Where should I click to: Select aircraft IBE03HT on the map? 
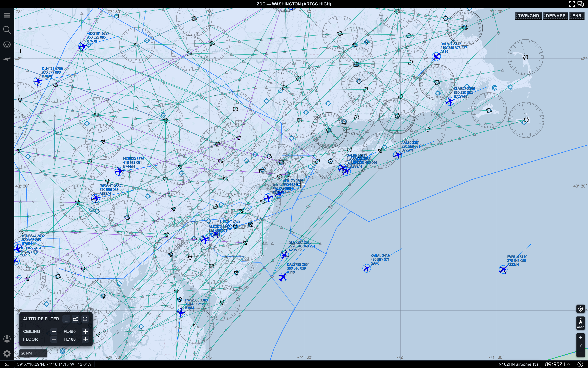[95, 198]
